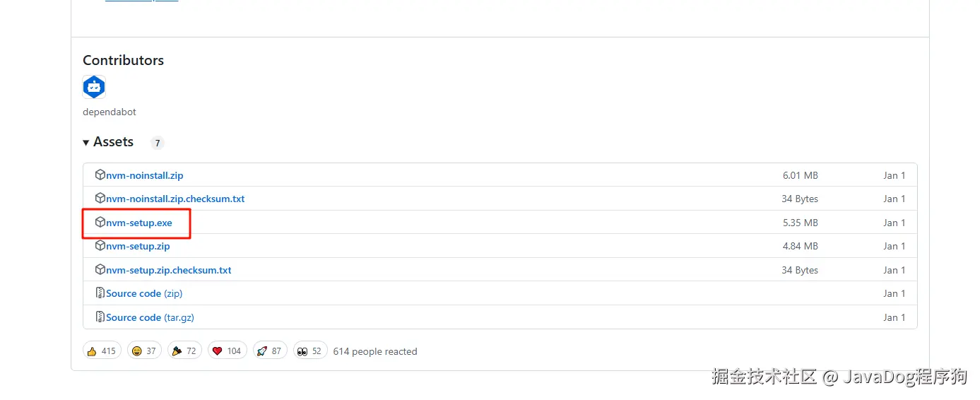Click package icon for nvm-noinstall.zip.checksum.txt
This screenshot has height=400, width=980.
click(x=100, y=199)
